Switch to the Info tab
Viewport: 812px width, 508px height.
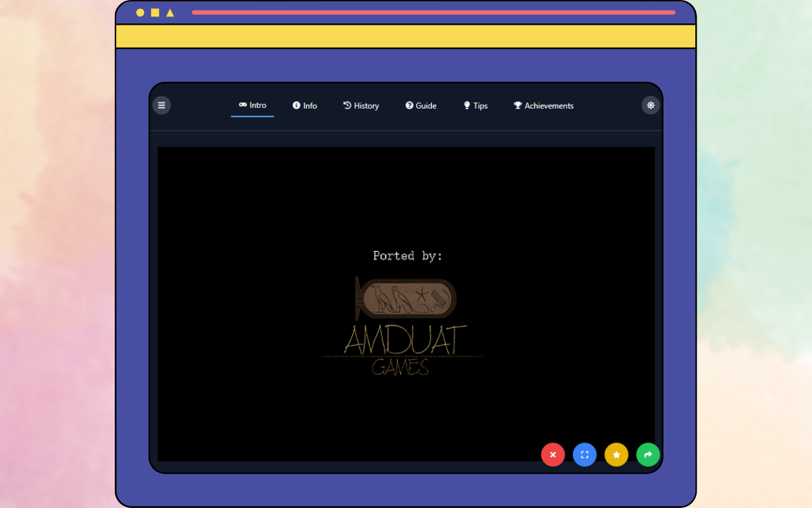tap(304, 106)
